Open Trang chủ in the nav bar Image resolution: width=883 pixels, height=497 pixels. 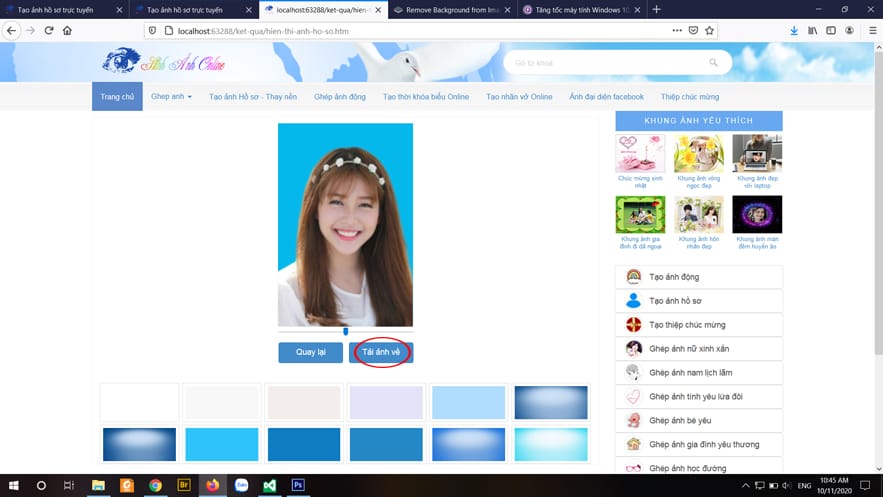click(117, 96)
